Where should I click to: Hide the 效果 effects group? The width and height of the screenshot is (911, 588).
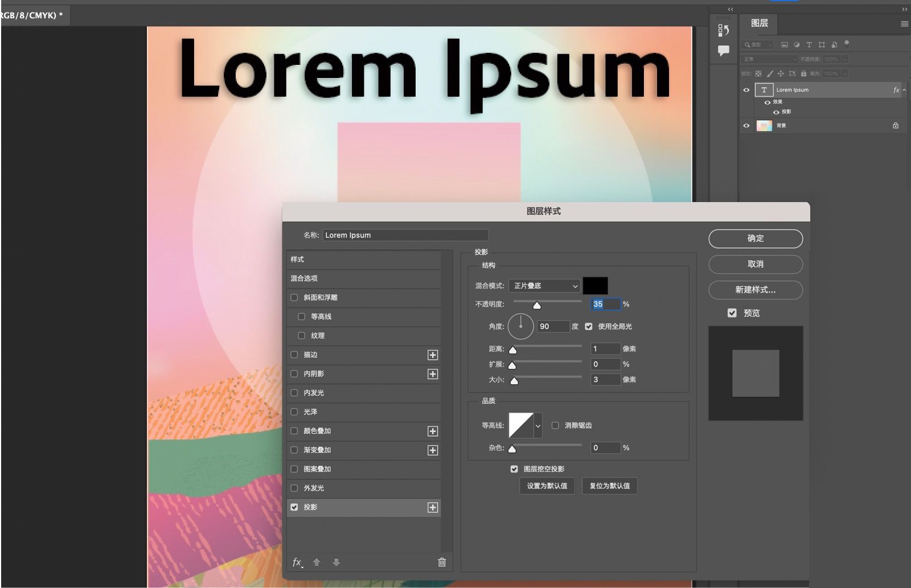[x=768, y=102]
